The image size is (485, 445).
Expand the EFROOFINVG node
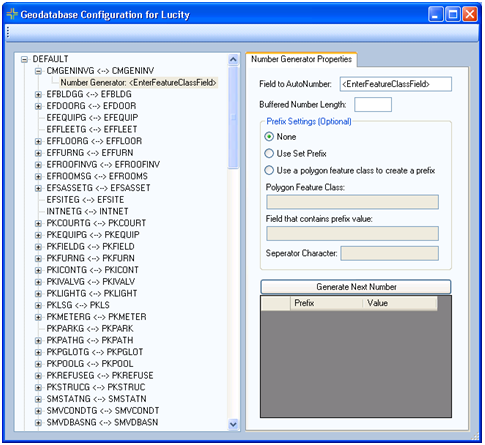coord(38,165)
